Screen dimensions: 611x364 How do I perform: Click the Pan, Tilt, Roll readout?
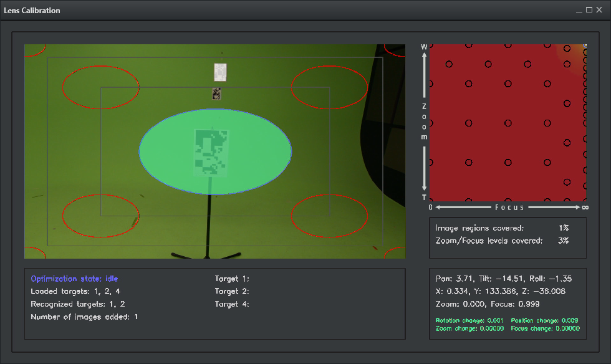point(504,279)
